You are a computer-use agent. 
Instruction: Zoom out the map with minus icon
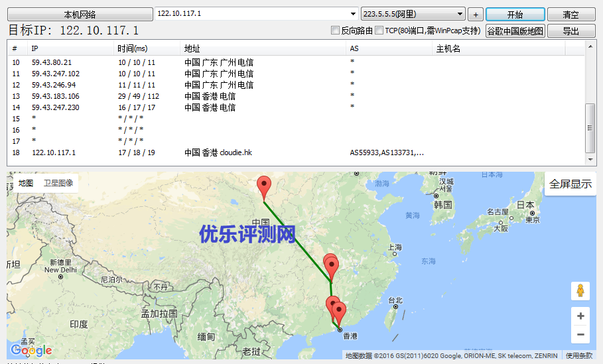click(580, 334)
